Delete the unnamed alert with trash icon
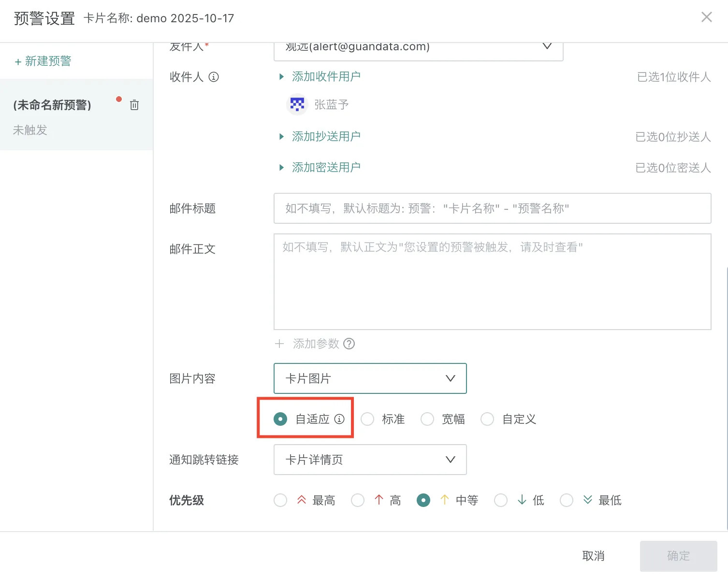 point(134,105)
